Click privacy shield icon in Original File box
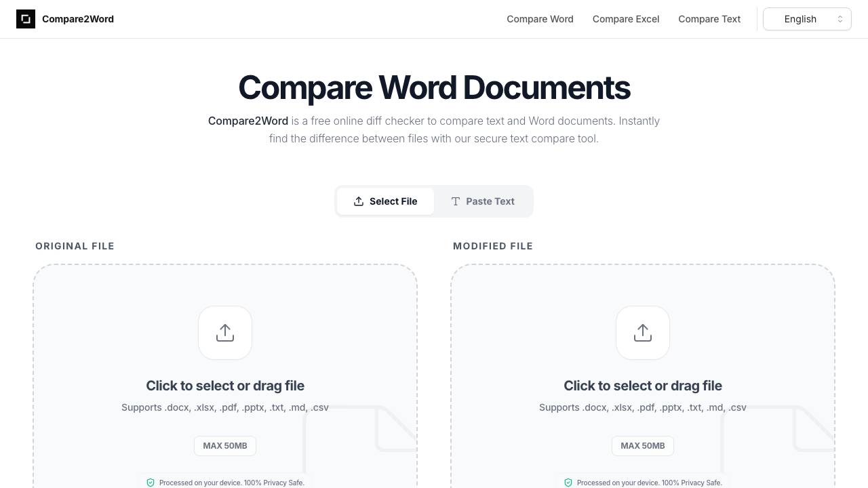 click(151, 483)
